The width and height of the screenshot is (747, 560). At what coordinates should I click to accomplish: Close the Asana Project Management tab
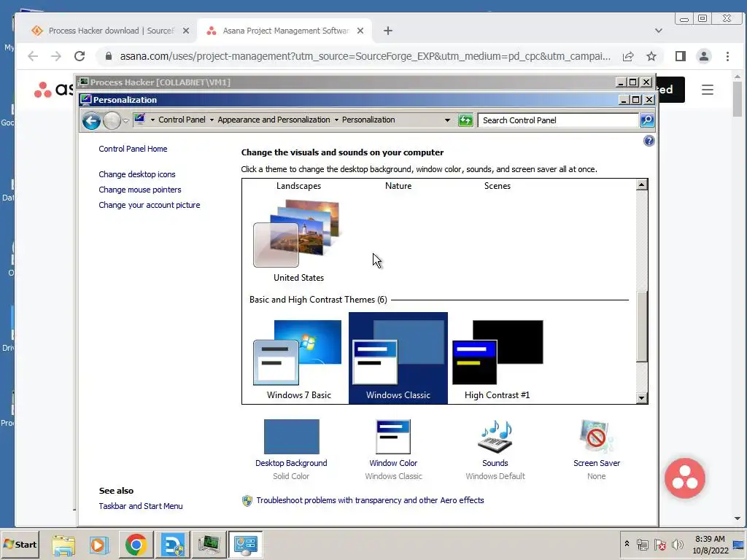(x=360, y=31)
